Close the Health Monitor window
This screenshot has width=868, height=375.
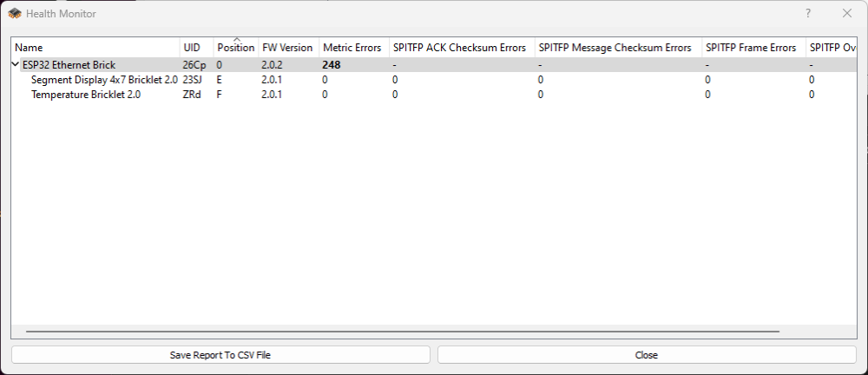847,14
